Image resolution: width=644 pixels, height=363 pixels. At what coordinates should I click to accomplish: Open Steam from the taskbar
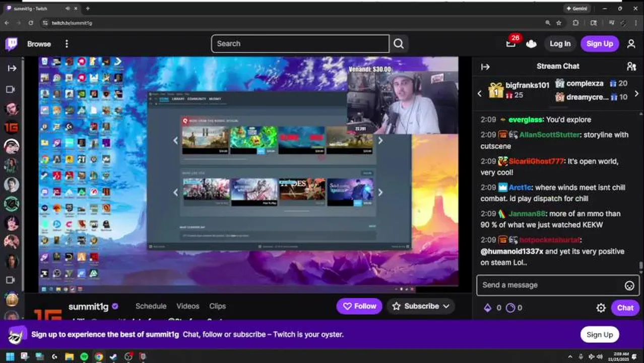tap(113, 356)
